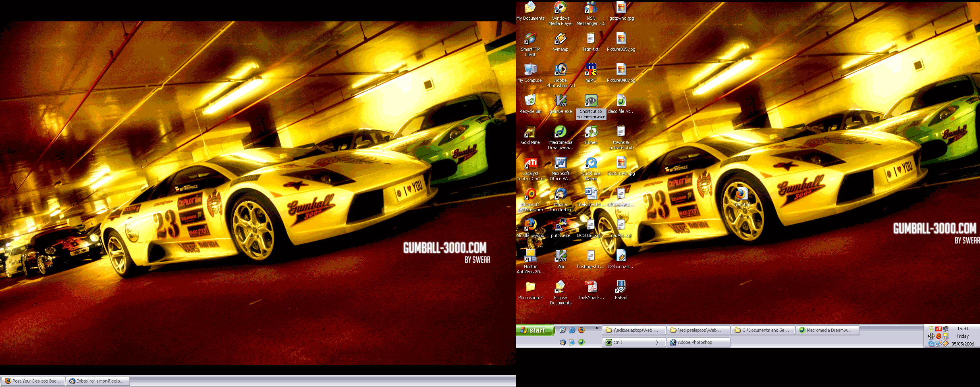Click the ATI icon in the system tray
Viewport: 980px width, 387px height.
(938, 329)
